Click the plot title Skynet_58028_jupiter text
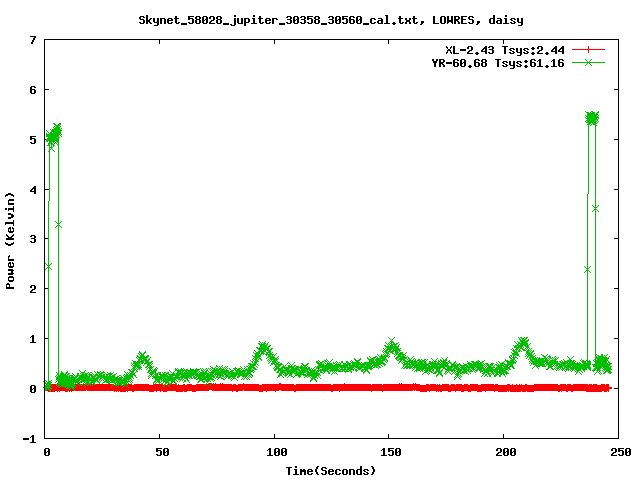Screen dimensions: 640x480 coord(331,20)
